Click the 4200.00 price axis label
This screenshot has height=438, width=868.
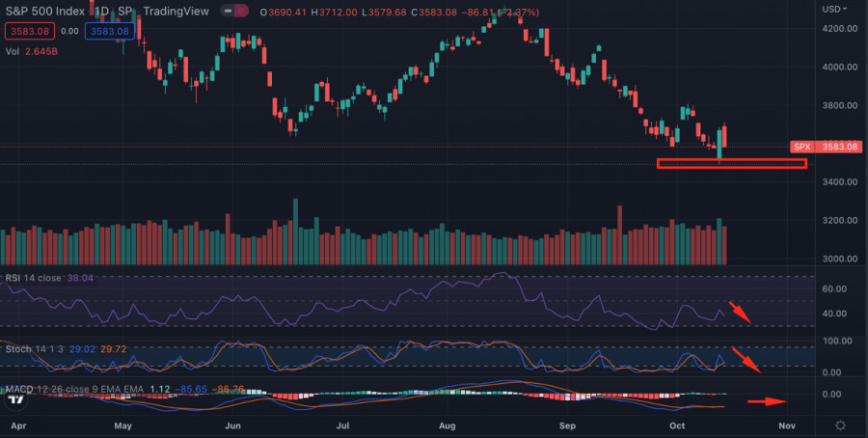[839, 29]
